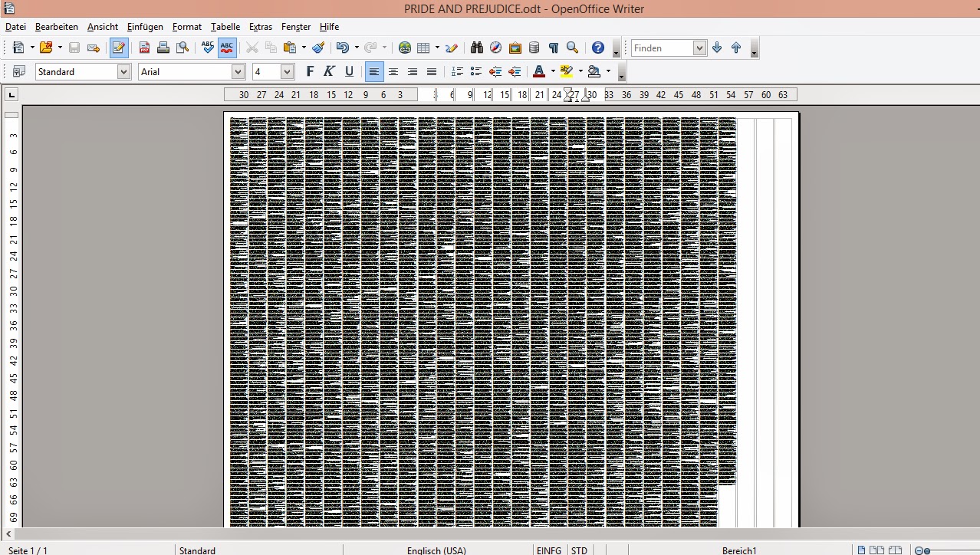Toggle numbering list icon
Screen dimensions: 980x555
coord(457,71)
